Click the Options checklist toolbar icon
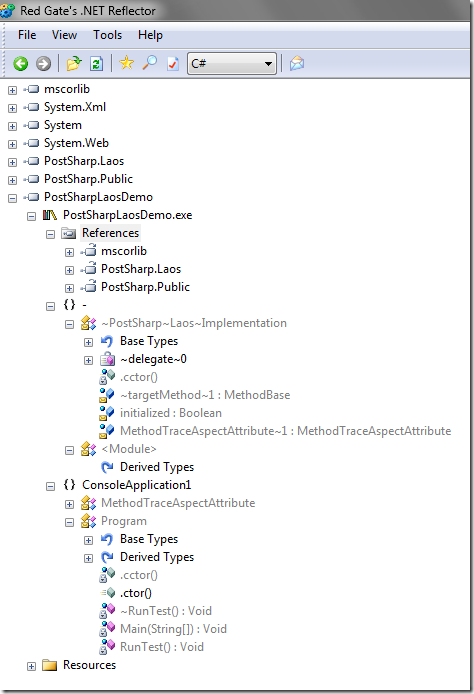This screenshot has height=694, width=474. pyautogui.click(x=173, y=64)
